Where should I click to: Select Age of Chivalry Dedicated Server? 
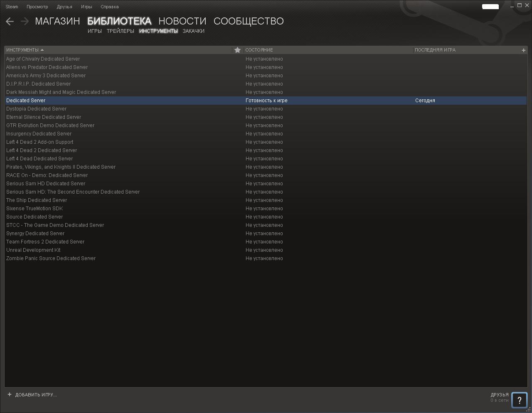point(266,59)
